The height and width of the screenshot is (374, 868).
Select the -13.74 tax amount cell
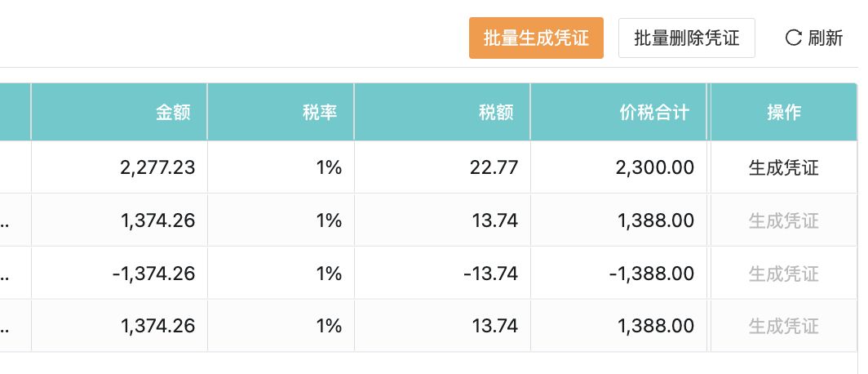pos(490,274)
